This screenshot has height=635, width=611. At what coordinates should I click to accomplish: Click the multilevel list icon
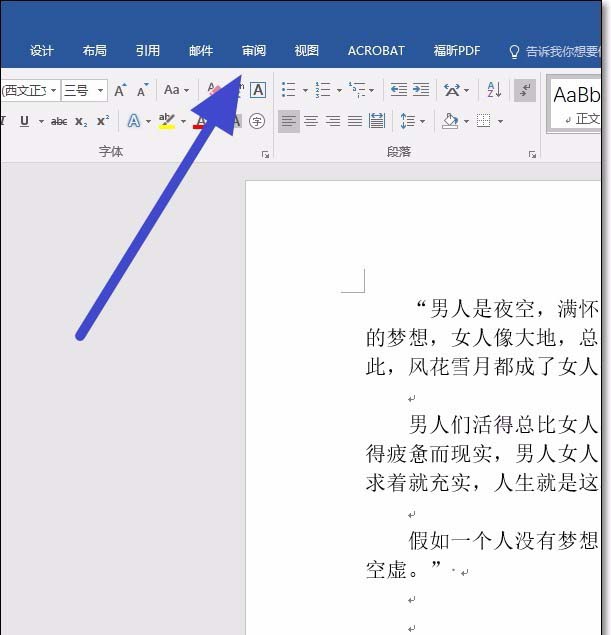tap(358, 90)
